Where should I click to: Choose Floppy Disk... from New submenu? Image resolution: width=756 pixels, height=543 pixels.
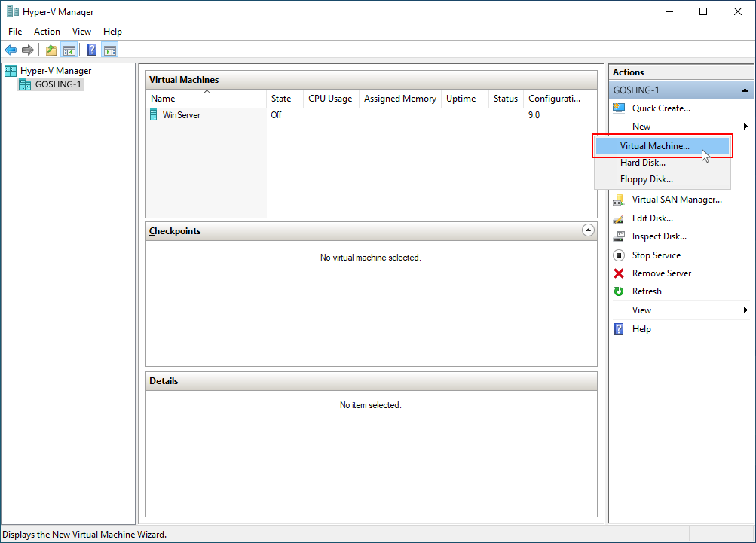tap(662, 179)
